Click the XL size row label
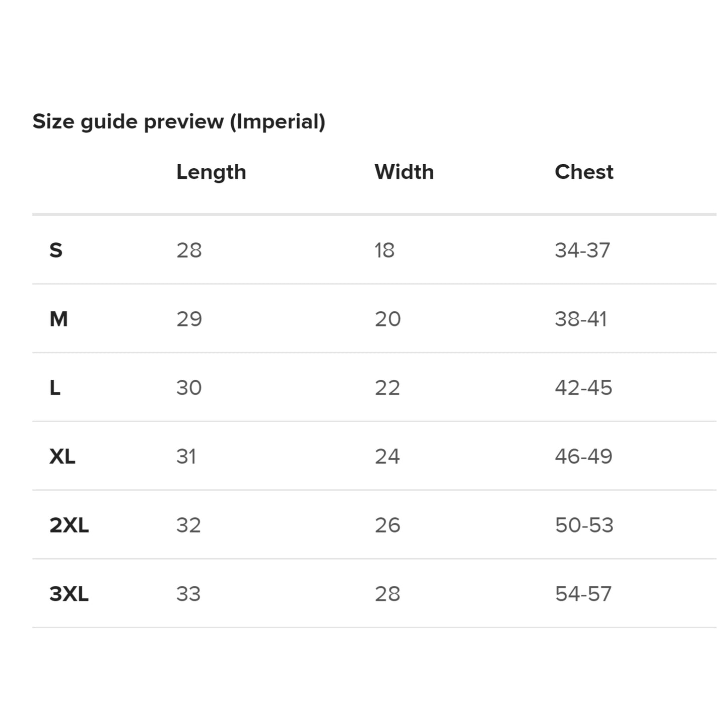 click(62, 456)
